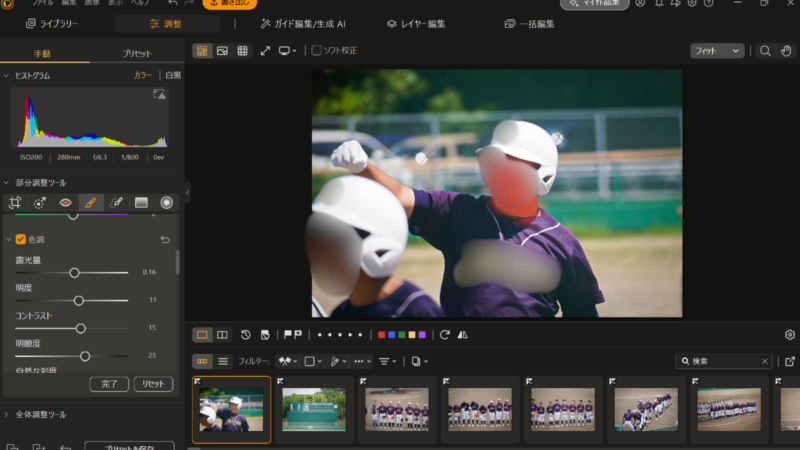Image resolution: width=800 pixels, height=450 pixels.
Task: Flip the photo horizontally
Action: pos(463,335)
